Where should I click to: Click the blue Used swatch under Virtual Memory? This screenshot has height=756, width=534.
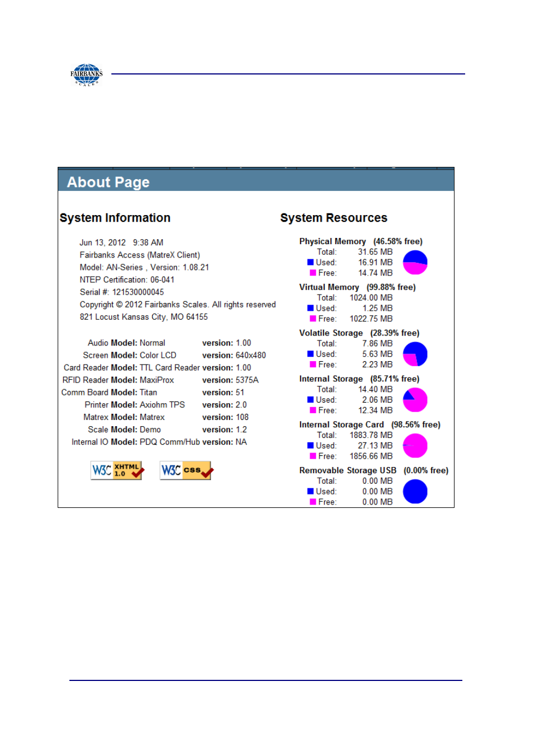point(310,308)
